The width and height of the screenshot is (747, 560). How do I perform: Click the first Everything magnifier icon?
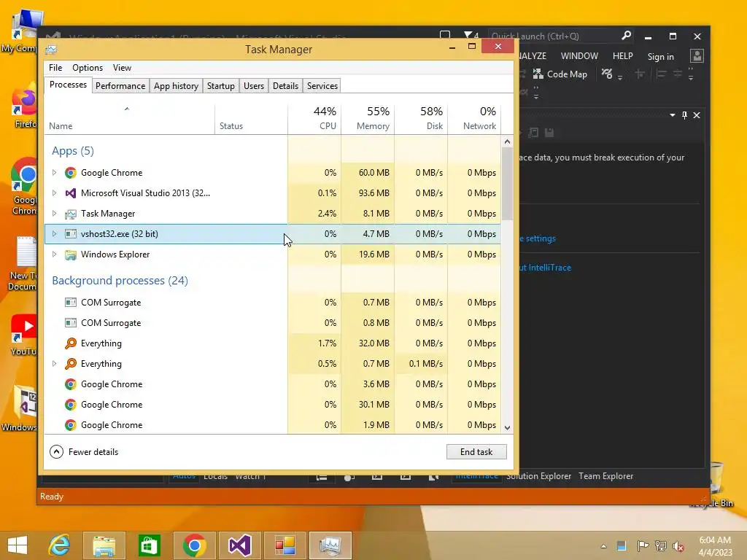pos(71,343)
